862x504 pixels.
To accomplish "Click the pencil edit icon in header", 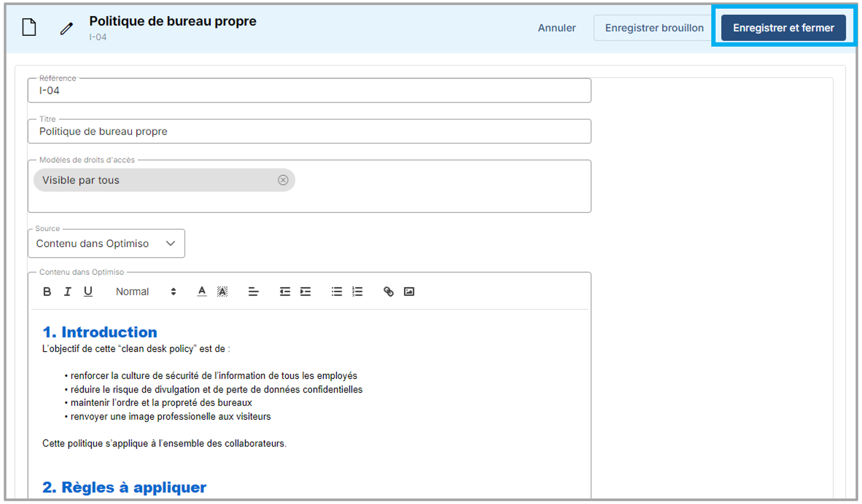I will pyautogui.click(x=67, y=28).
